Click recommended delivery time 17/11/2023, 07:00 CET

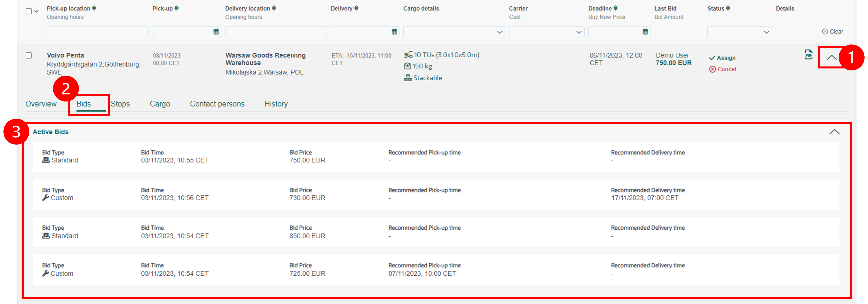click(645, 198)
